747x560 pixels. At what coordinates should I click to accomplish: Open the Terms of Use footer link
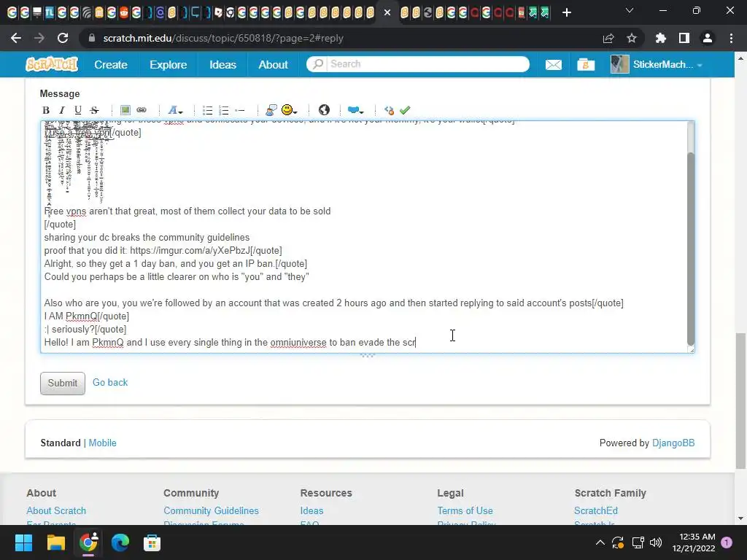[x=465, y=510]
